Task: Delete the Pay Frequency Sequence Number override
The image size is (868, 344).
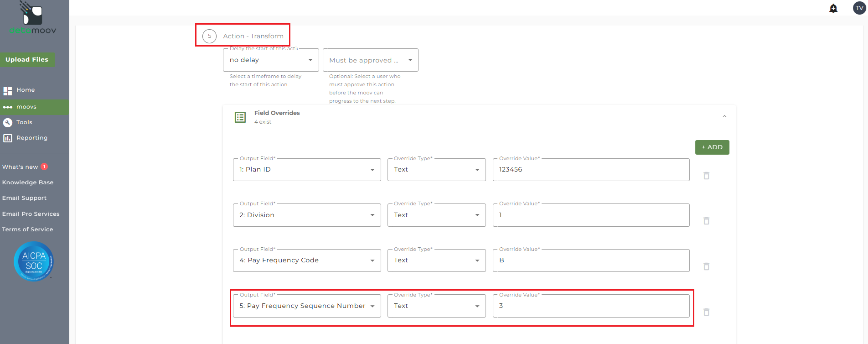Action: 706,312
